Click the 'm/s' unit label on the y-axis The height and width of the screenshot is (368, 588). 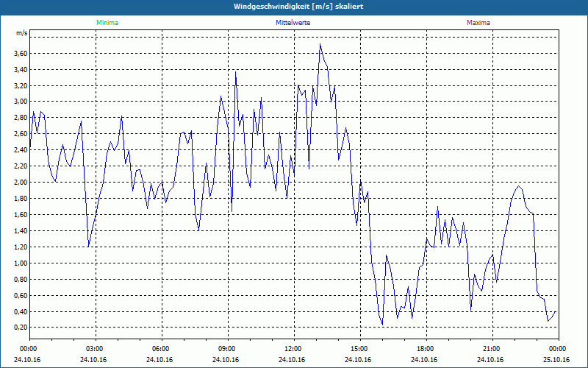click(22, 33)
